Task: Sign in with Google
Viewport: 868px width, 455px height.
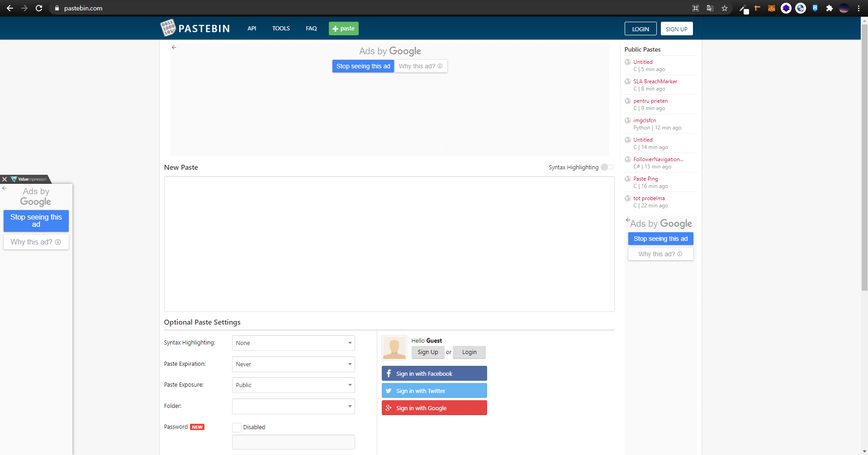Action: click(434, 408)
